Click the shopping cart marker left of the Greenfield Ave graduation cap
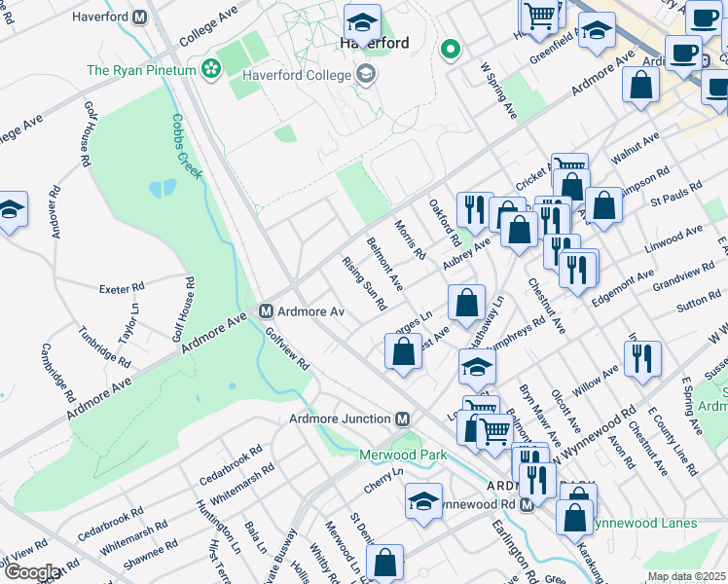Image resolution: width=728 pixels, height=584 pixels. tap(539, 18)
